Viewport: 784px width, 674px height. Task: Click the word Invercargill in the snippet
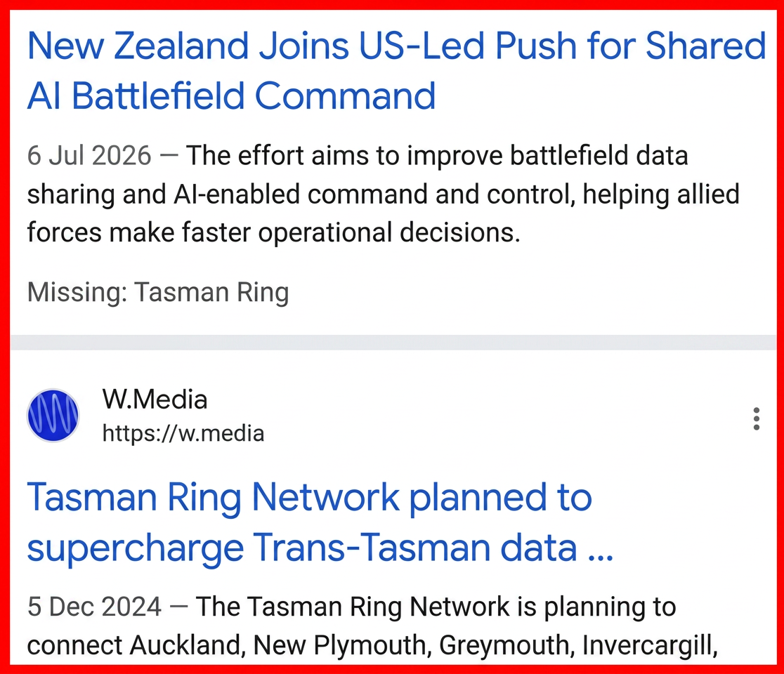pos(650,645)
